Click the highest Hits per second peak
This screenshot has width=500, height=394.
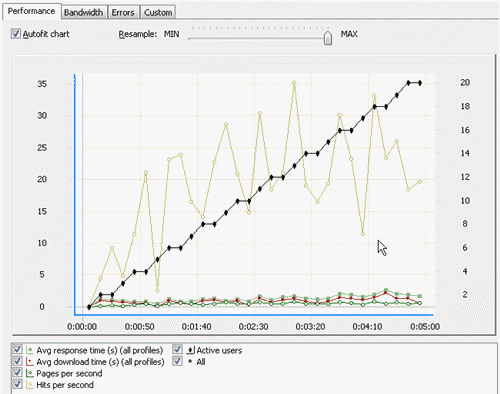tap(294, 83)
